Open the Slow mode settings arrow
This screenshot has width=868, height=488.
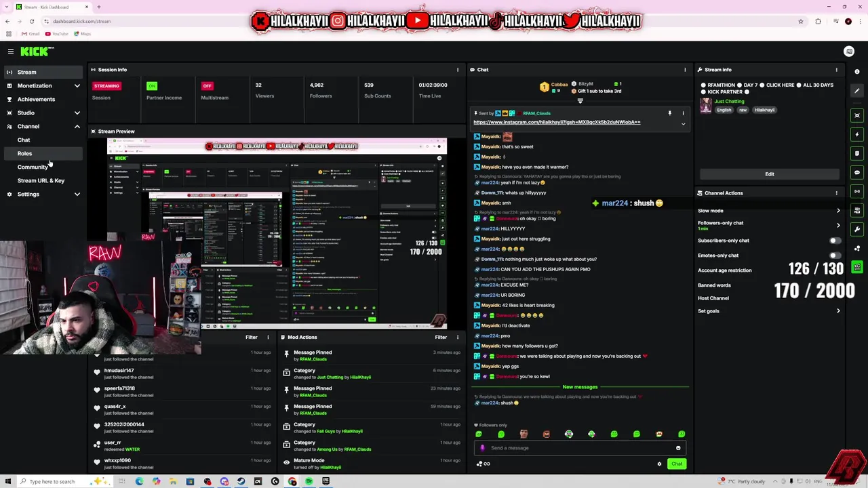pos(838,211)
